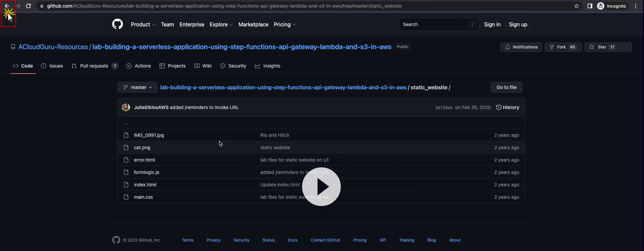The image size is (644, 251).
Task: Click the Notifications bell button
Action: pos(521,47)
